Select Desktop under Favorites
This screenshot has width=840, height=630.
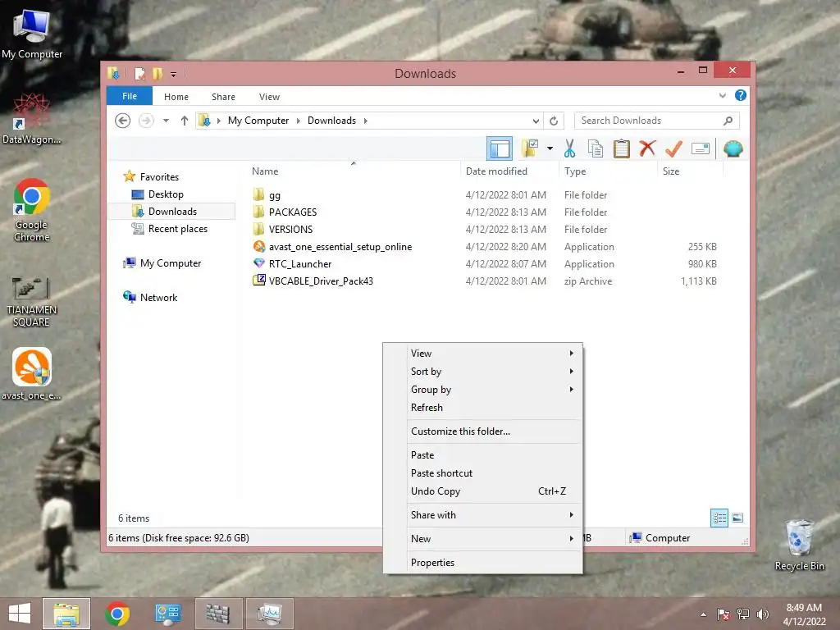pyautogui.click(x=166, y=194)
